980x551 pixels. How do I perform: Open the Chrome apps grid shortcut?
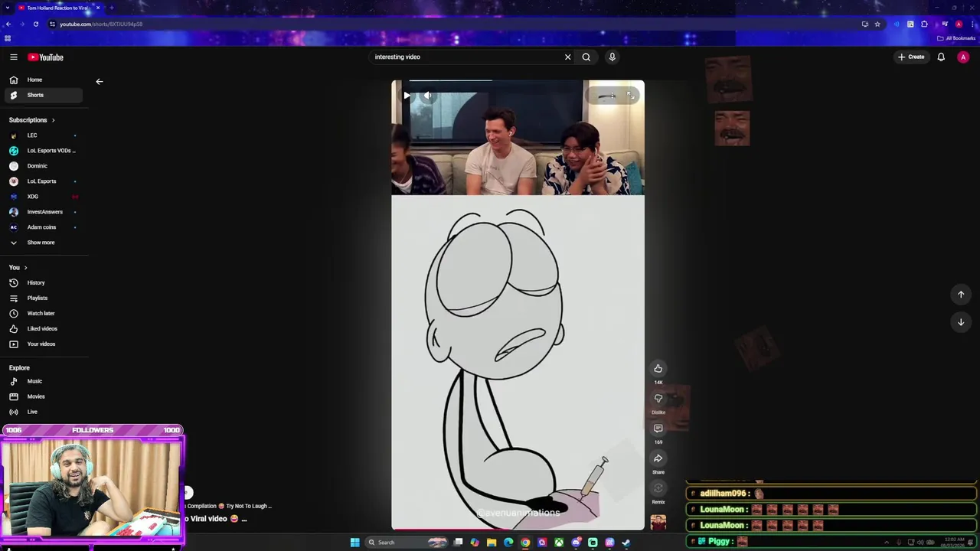(x=8, y=38)
